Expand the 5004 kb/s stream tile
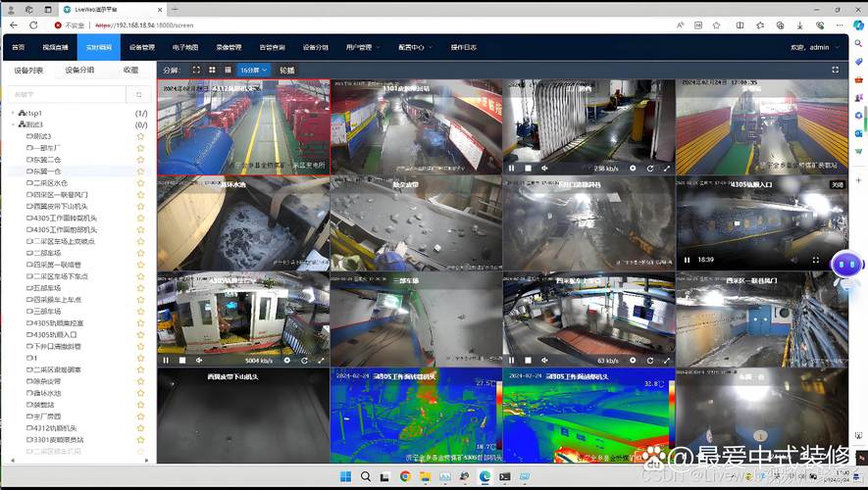Viewport: 868px width, 490px height. pyautogui.click(x=321, y=360)
